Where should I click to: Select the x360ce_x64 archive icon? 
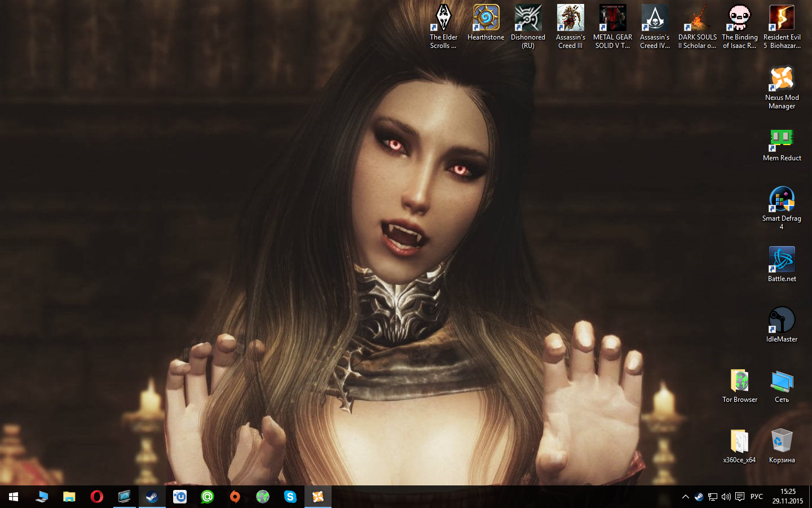click(x=739, y=445)
